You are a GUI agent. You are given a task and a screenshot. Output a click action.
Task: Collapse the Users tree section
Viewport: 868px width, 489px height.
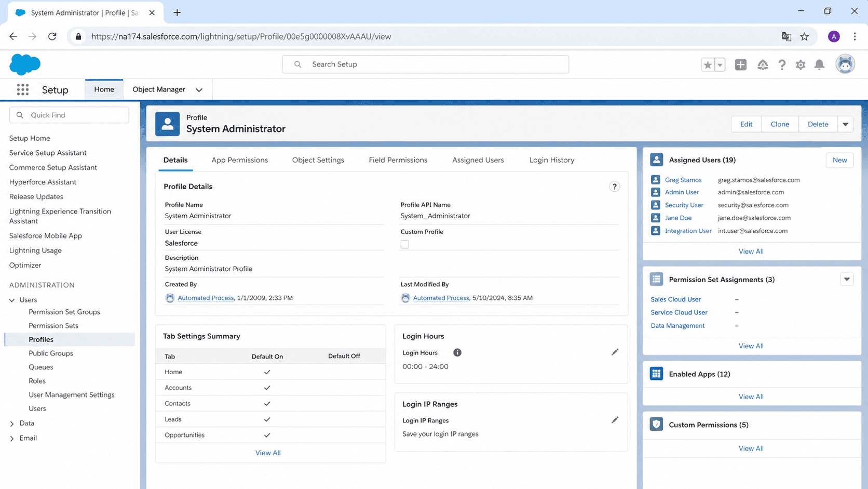click(12, 300)
